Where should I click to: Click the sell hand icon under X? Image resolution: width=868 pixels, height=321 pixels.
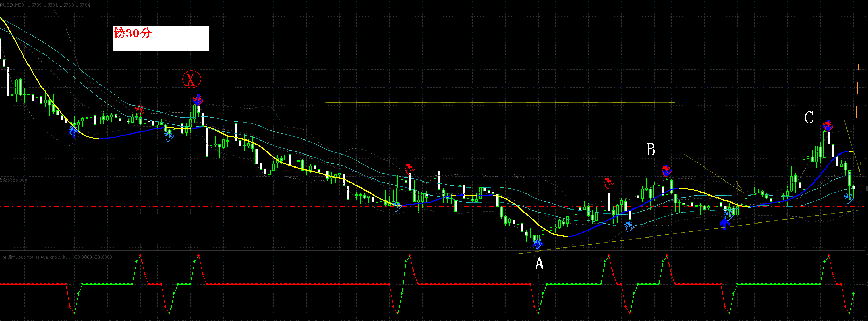197,100
